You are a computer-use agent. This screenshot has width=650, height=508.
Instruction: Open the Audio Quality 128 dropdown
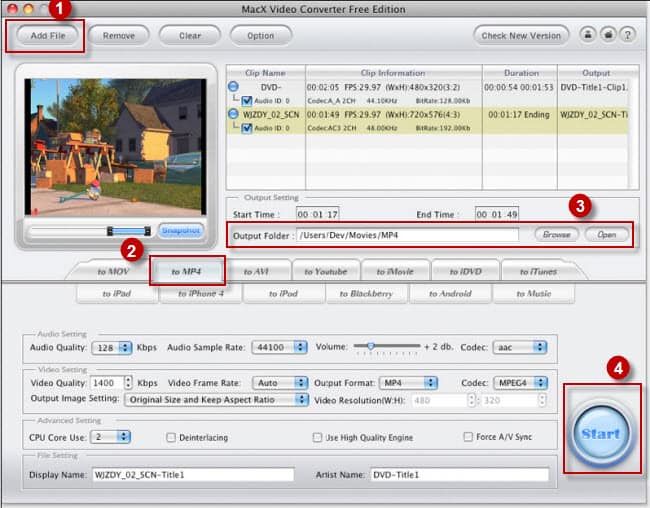pyautogui.click(x=112, y=348)
